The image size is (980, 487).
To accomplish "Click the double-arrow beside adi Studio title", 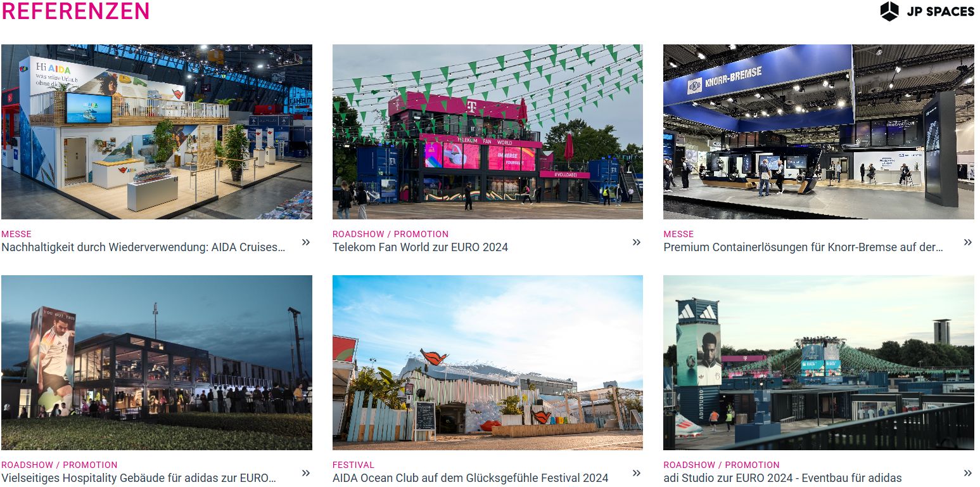I will 968,472.
